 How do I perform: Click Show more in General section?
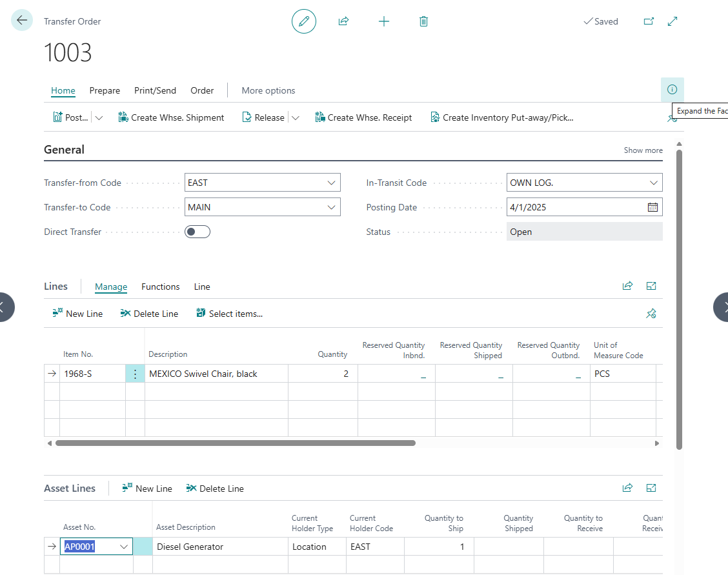[643, 150]
